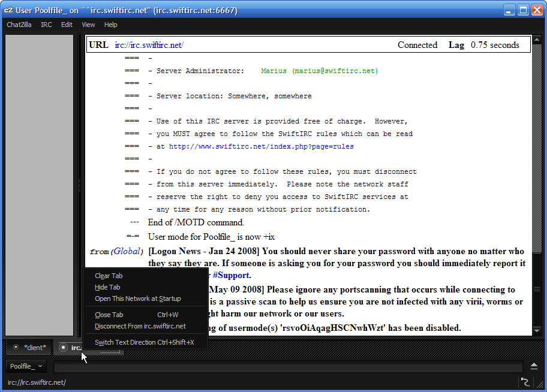Select Disconnect From irc.swiftirc.net
Viewport: 547px width, 392px height.
coord(145,326)
